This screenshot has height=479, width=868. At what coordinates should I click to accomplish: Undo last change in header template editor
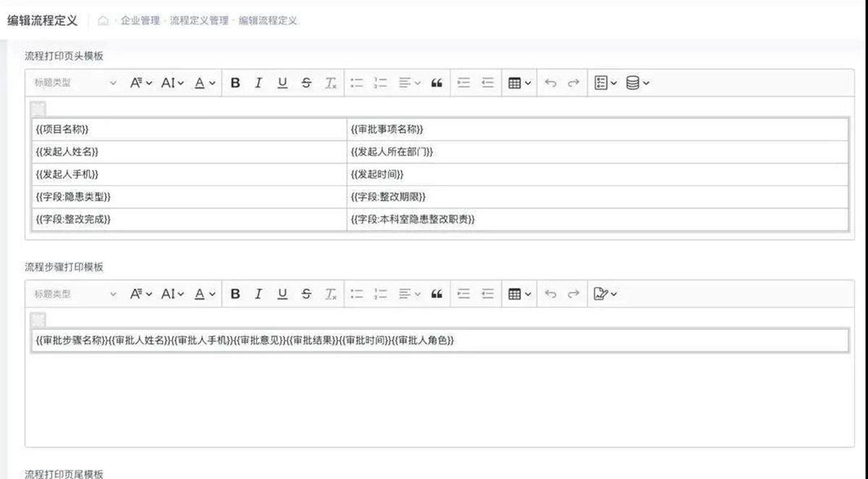pyautogui.click(x=550, y=83)
